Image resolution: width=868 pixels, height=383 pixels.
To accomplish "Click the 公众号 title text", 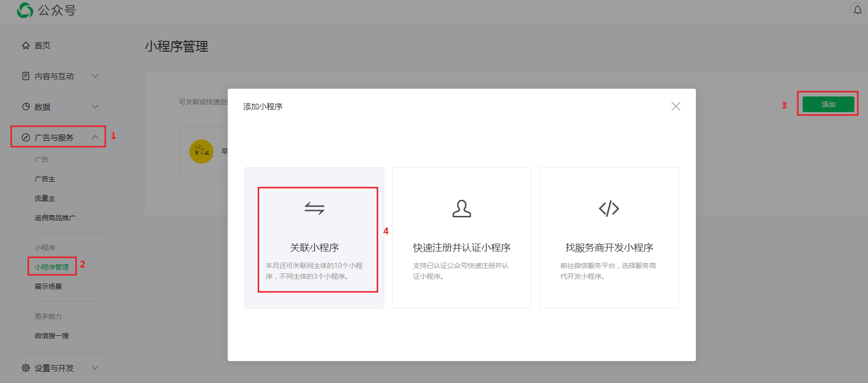I will click(x=57, y=10).
